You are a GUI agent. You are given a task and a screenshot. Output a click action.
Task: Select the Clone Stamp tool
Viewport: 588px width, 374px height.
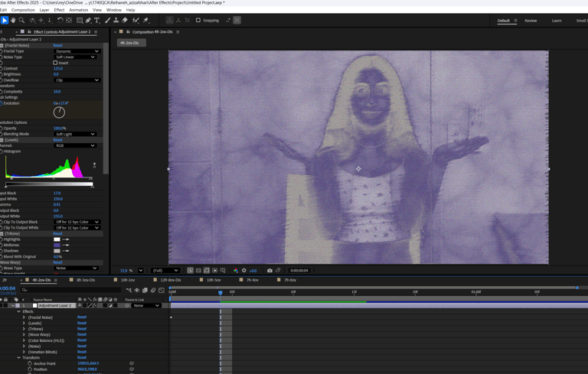coord(116,20)
